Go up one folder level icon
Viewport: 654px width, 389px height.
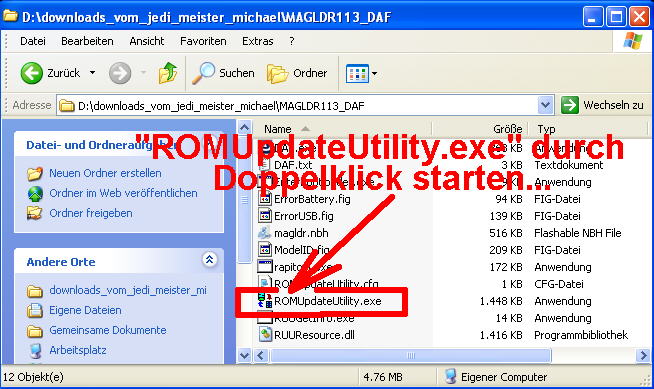coord(168,73)
